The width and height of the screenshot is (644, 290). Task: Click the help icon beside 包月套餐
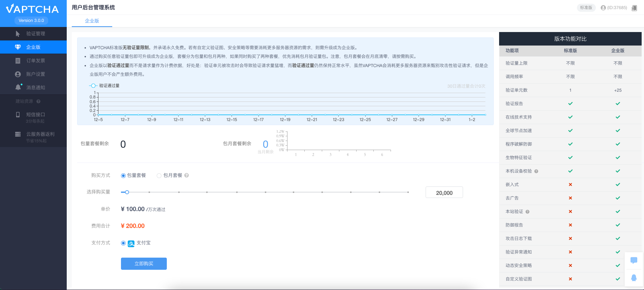[186, 175]
